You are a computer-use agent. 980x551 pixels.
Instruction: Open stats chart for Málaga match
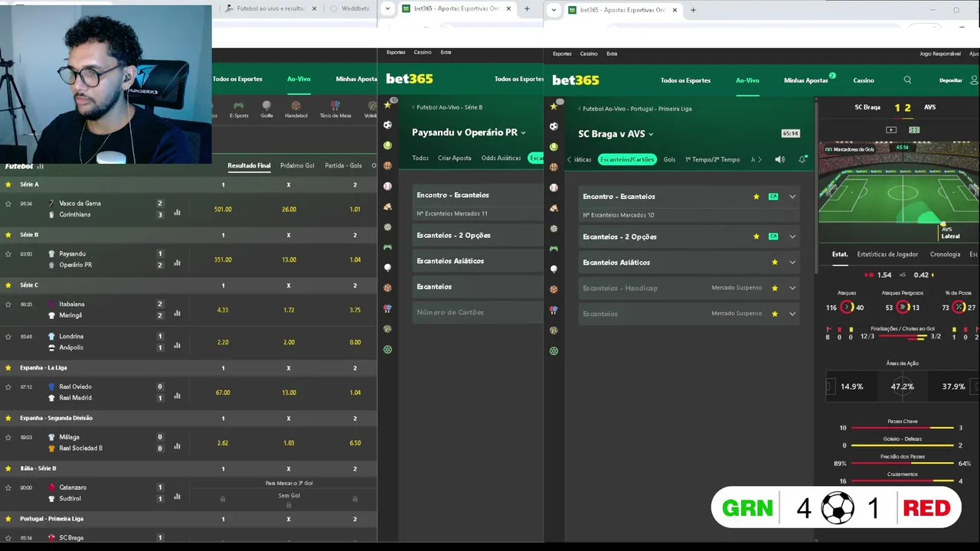[177, 446]
